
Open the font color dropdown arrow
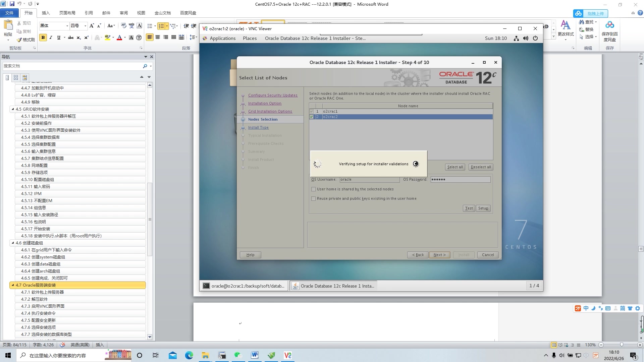click(x=125, y=38)
